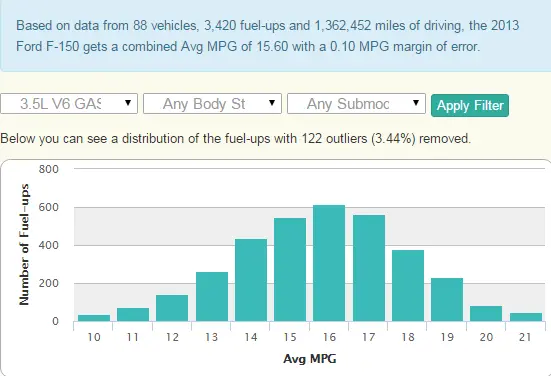Click the '200' y-axis label

point(49,283)
